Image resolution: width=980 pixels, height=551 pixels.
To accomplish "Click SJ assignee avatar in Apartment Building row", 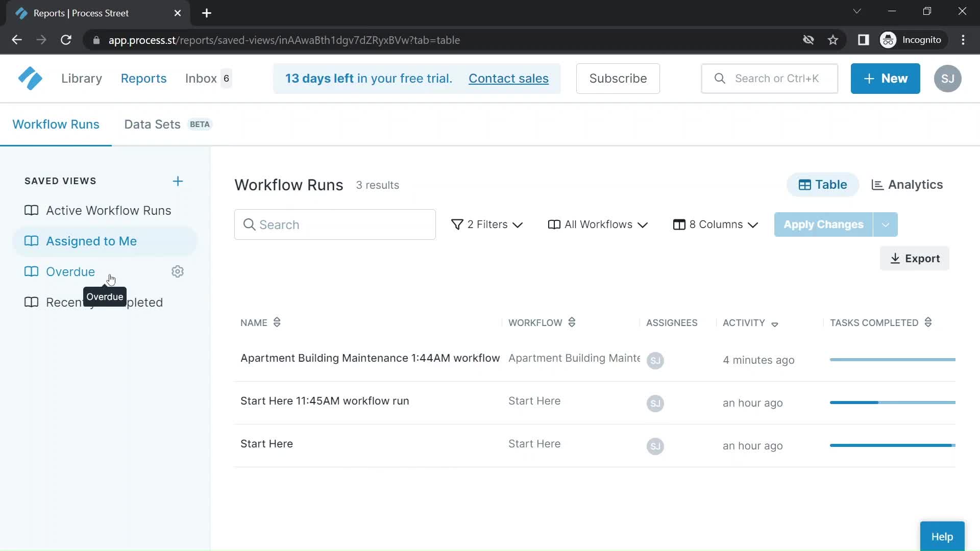I will click(655, 361).
